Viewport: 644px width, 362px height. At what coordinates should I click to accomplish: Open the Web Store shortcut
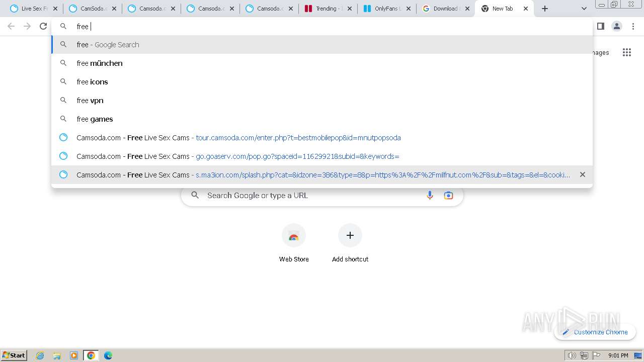[294, 244]
